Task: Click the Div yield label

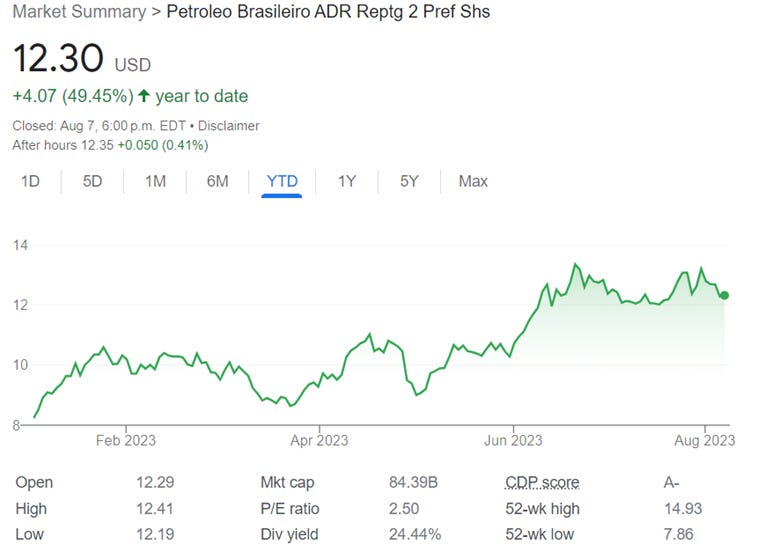Action: coord(289,535)
